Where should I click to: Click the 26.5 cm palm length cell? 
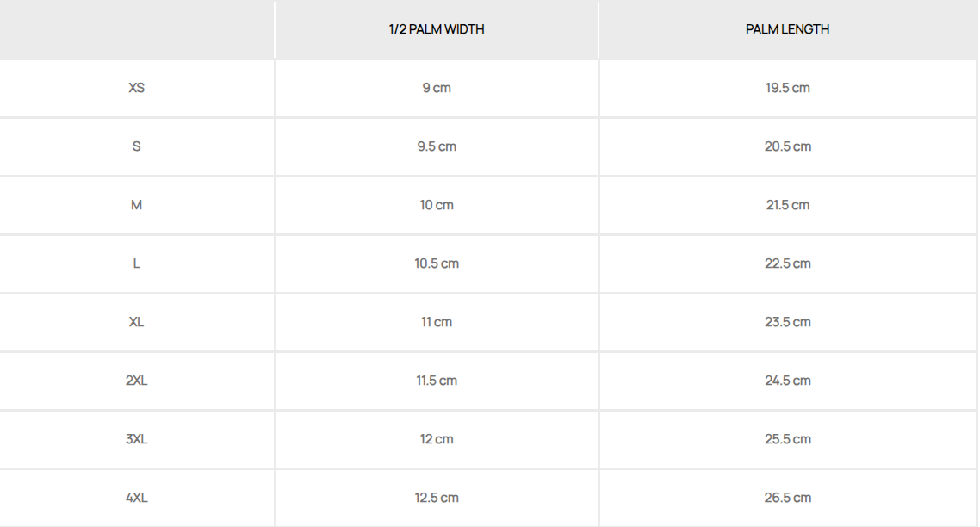(x=787, y=498)
